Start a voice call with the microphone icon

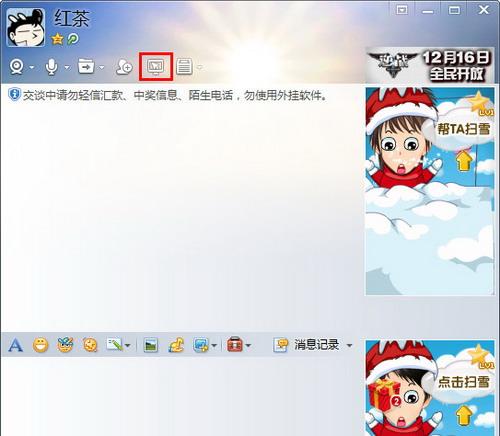(x=51, y=67)
